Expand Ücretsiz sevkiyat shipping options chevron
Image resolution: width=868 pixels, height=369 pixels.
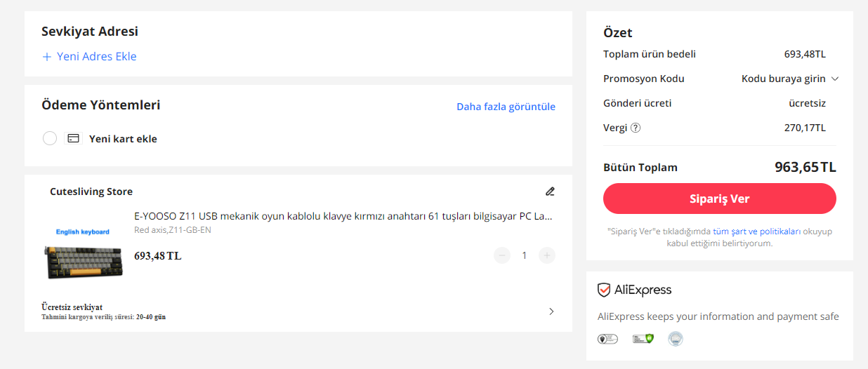coord(551,311)
